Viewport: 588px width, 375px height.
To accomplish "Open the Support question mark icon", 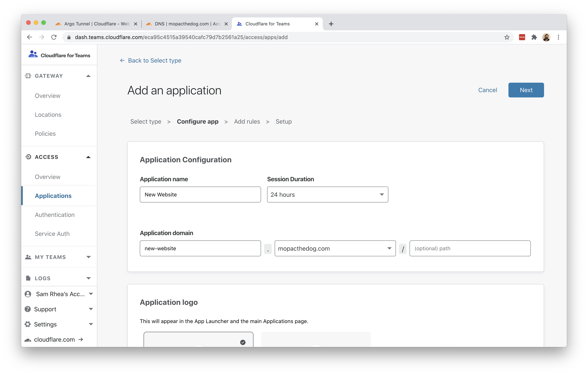I will pyautogui.click(x=28, y=309).
